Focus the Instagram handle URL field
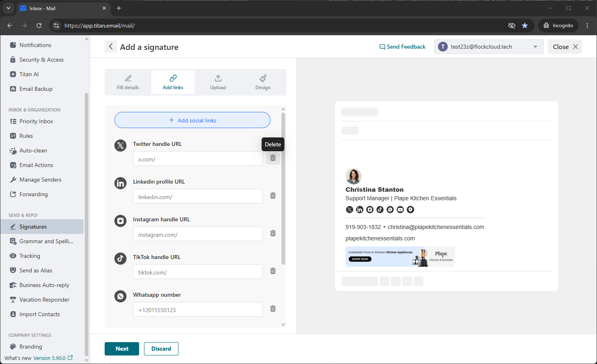 point(198,234)
